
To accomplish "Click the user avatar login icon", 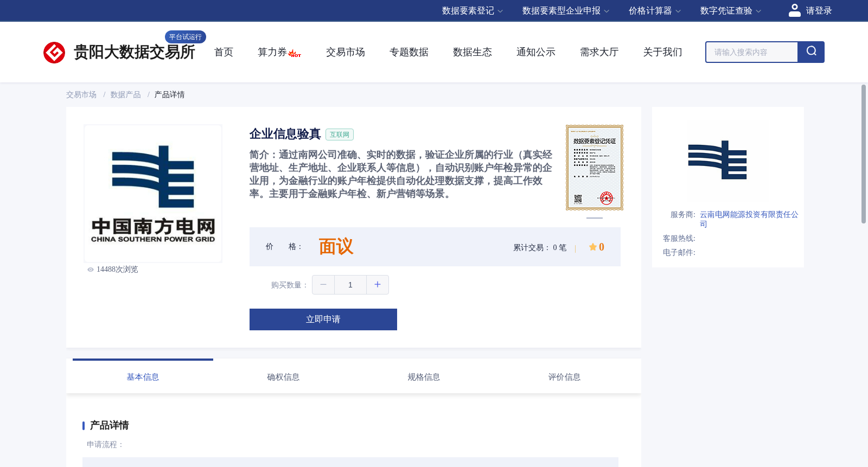I will 795,10.
